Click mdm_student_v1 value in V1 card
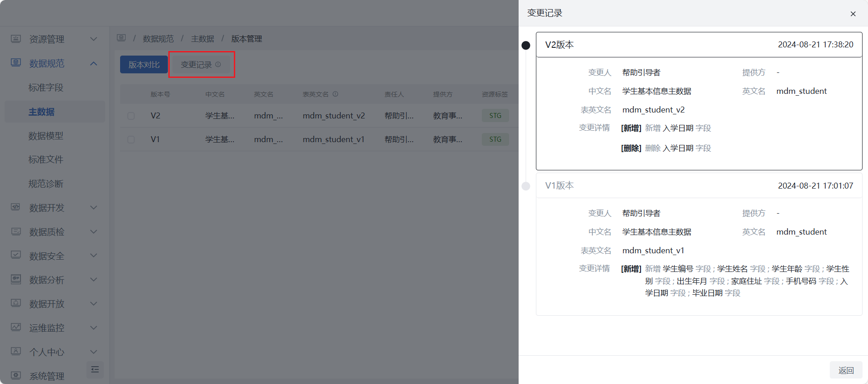The width and height of the screenshot is (868, 384). pyautogui.click(x=653, y=251)
